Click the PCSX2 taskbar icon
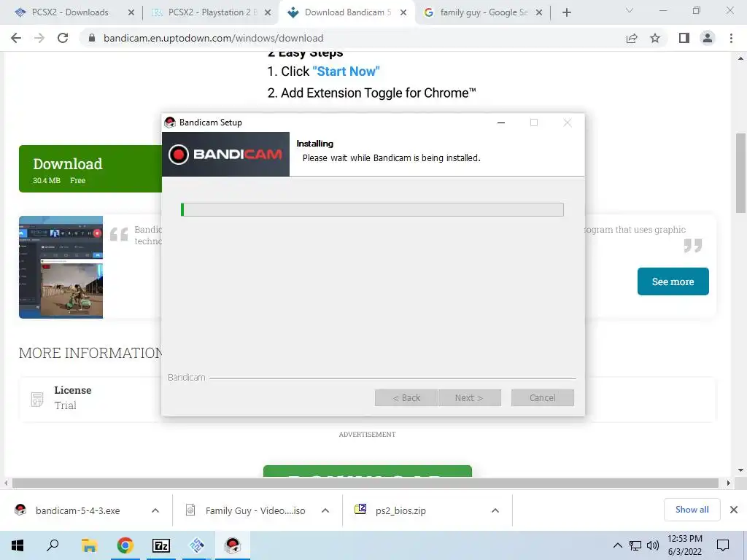Viewport: 747px width, 560px height. (197, 545)
